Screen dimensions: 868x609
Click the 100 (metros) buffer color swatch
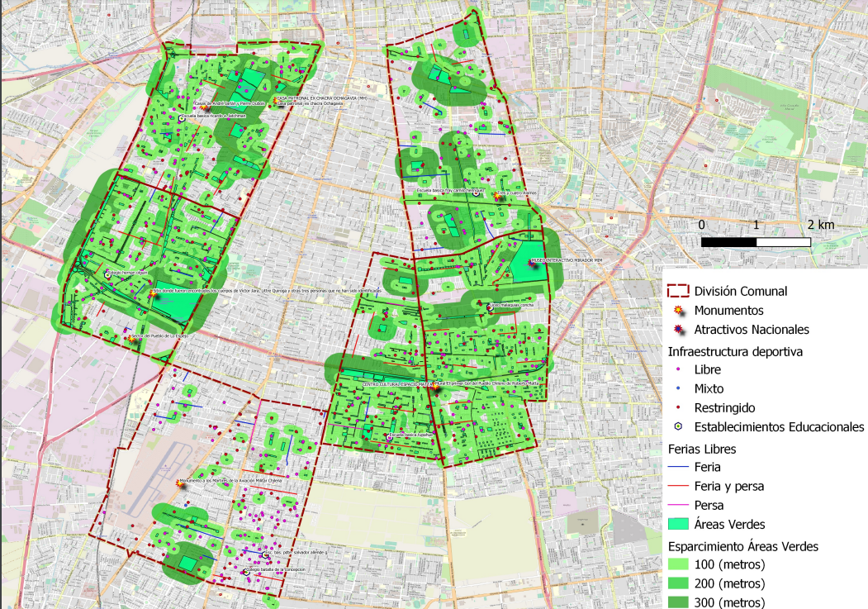point(678,565)
